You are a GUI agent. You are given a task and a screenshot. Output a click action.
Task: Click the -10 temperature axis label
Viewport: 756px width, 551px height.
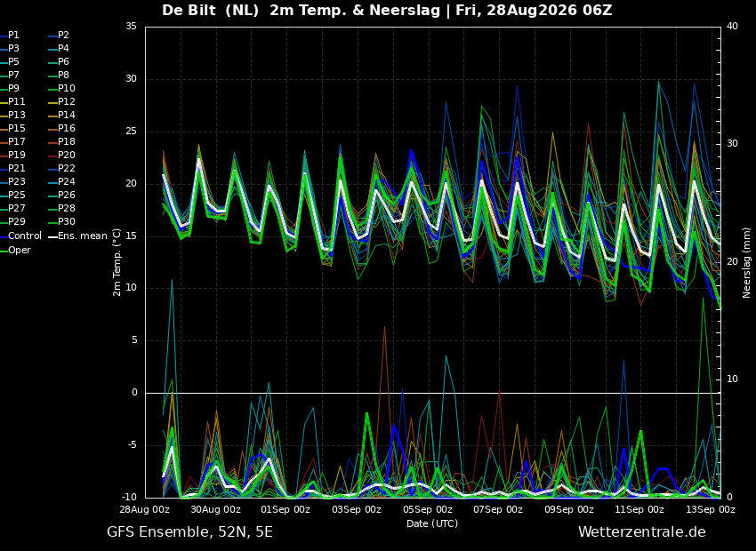coord(129,497)
